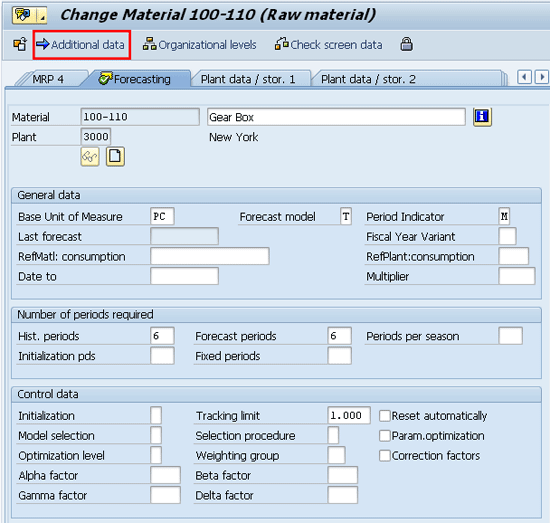
Task: Switch to the MRP 4 tab
Action: [48, 79]
